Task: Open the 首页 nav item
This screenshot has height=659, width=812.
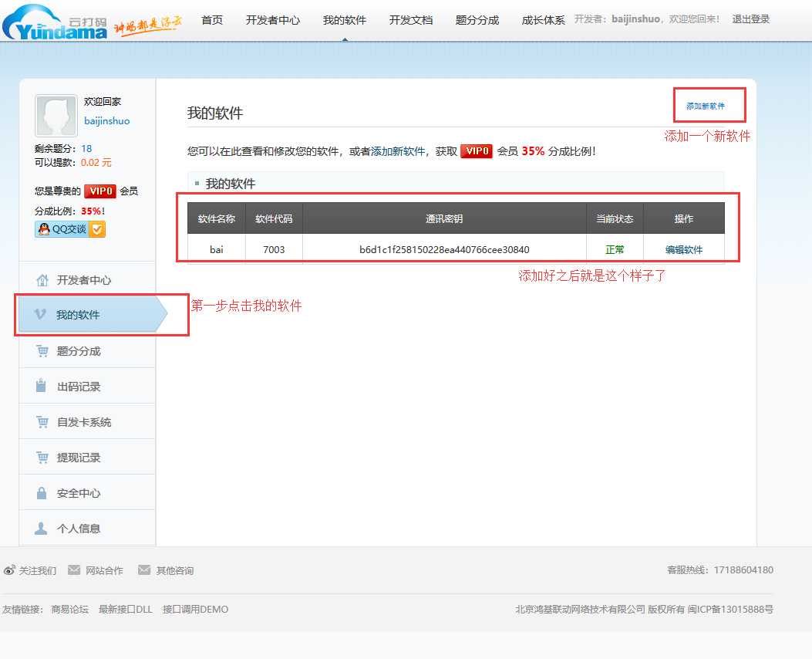Action: click(x=212, y=20)
